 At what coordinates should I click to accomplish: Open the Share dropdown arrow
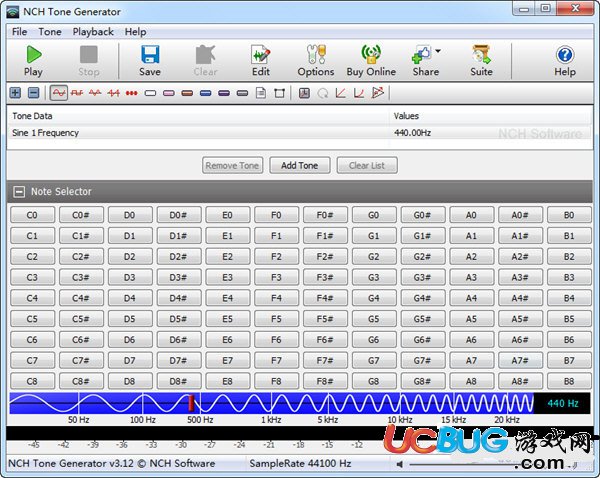coord(438,51)
